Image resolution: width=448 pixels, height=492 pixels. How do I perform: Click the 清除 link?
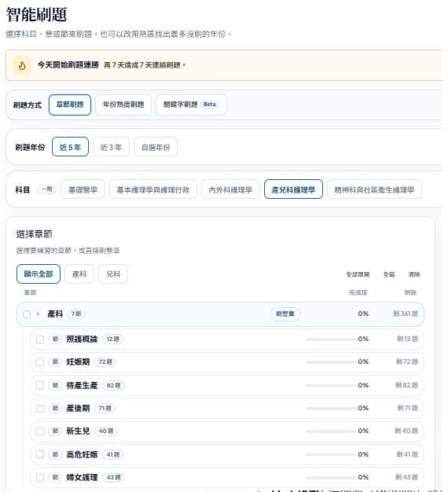click(413, 274)
